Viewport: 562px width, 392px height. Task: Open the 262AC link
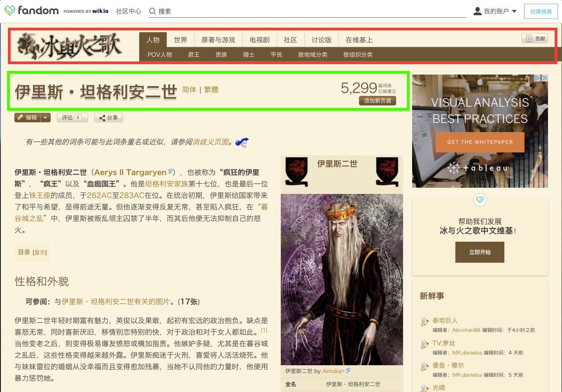click(99, 196)
